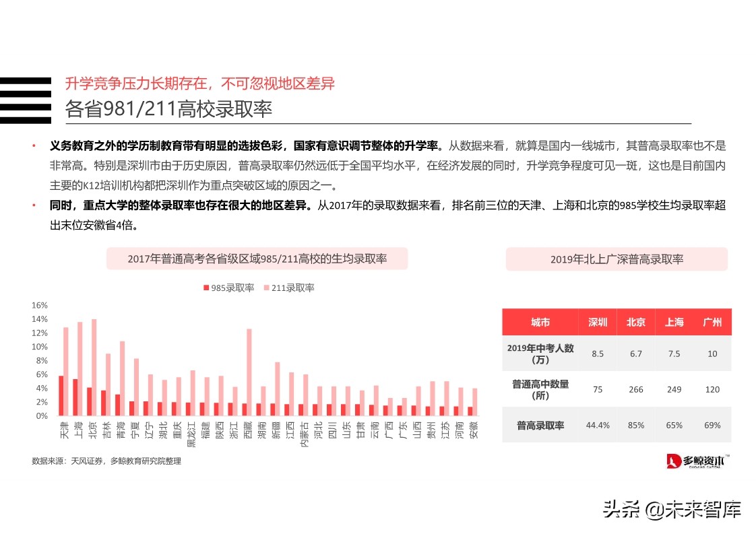
Task: Switch to the 广州 column header
Action: [x=712, y=322]
